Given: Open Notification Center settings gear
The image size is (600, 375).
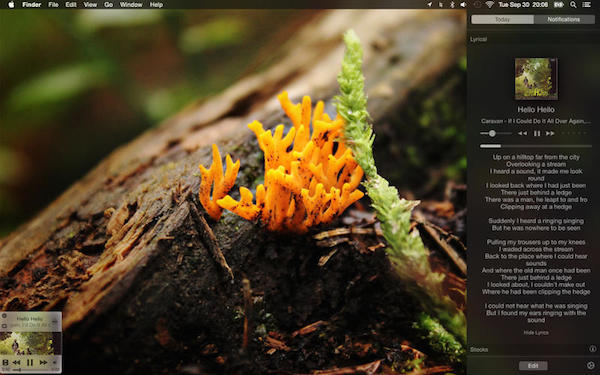Looking at the screenshot, I should point(591,366).
